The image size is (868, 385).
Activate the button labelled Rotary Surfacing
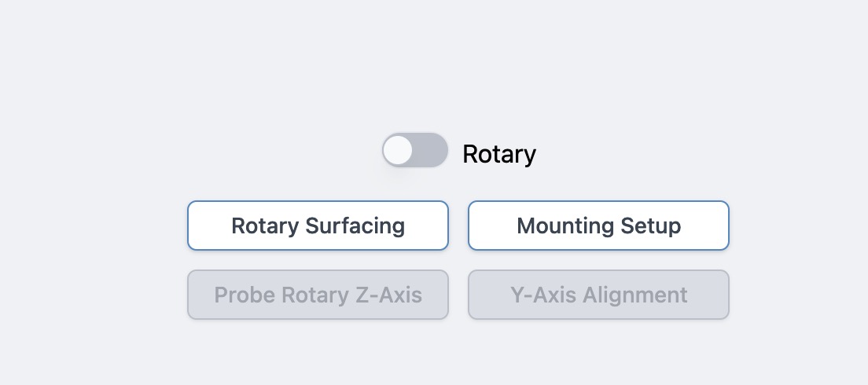pos(318,226)
